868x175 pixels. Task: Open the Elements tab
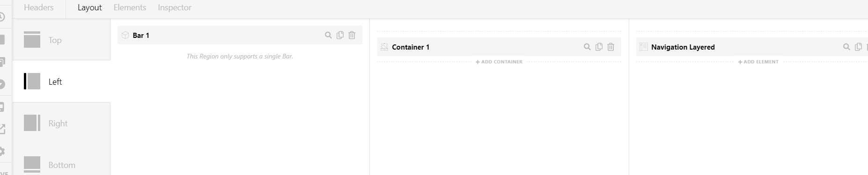pos(130,7)
